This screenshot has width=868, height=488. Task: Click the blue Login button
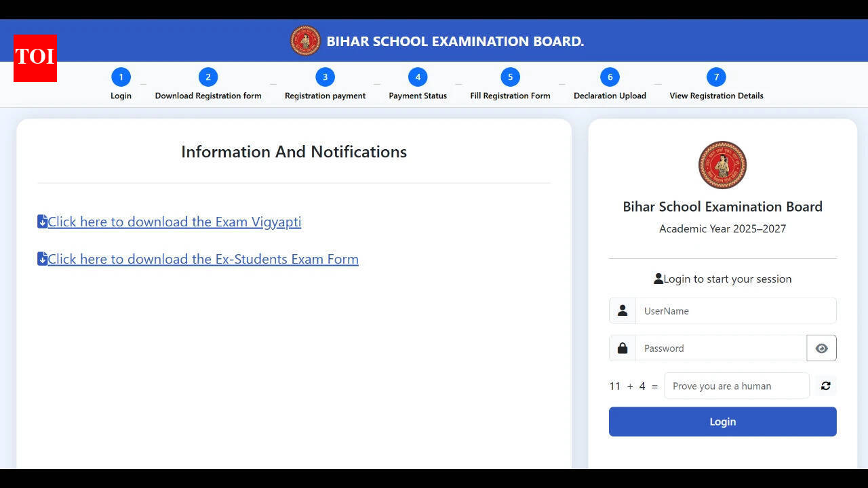point(722,422)
